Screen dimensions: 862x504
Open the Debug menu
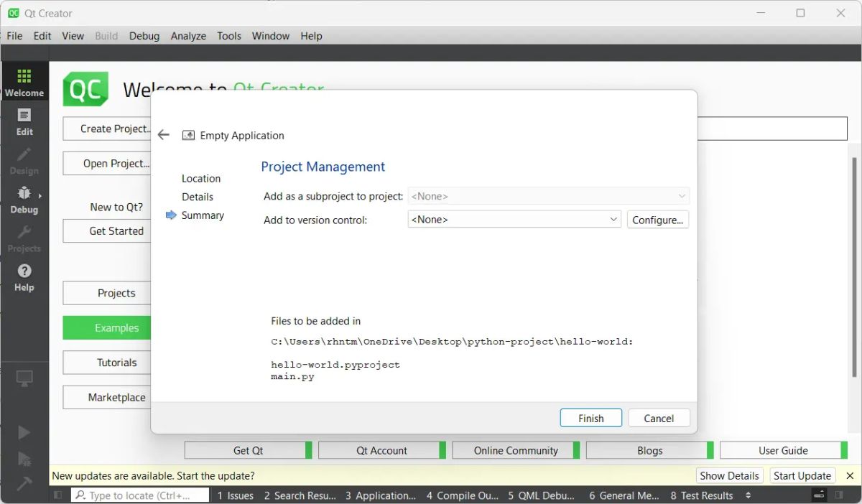point(144,36)
